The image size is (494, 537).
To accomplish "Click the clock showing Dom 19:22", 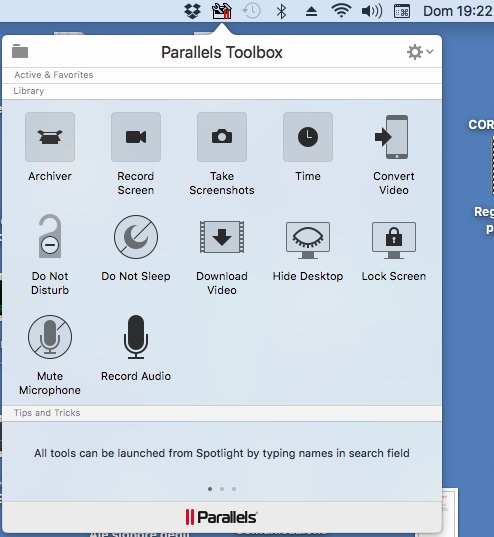I will pos(458,11).
